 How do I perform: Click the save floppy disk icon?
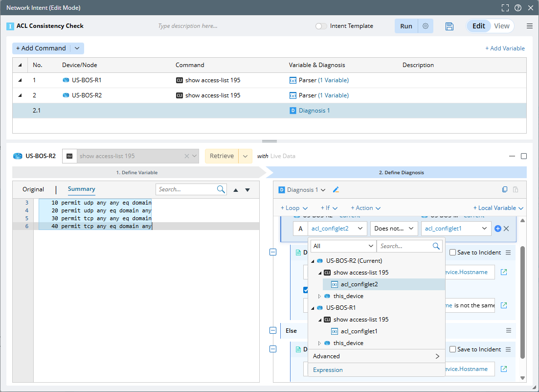pyautogui.click(x=449, y=26)
